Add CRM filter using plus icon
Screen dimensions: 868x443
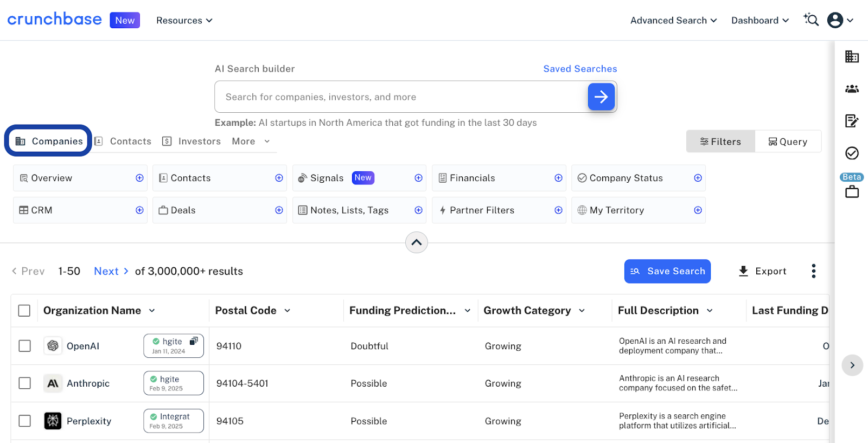(x=139, y=210)
